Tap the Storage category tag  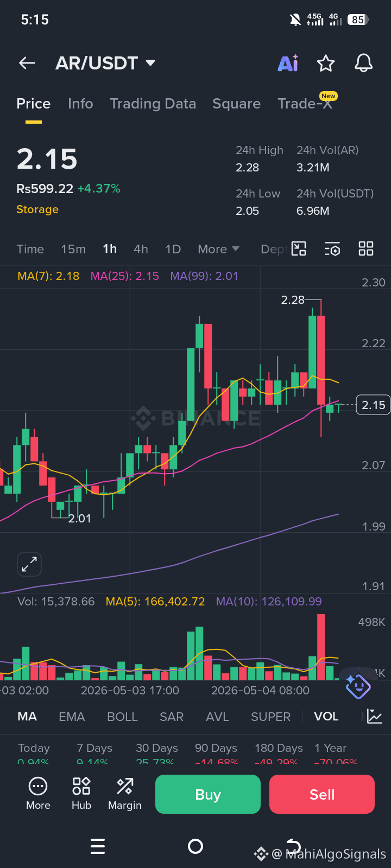point(37,209)
